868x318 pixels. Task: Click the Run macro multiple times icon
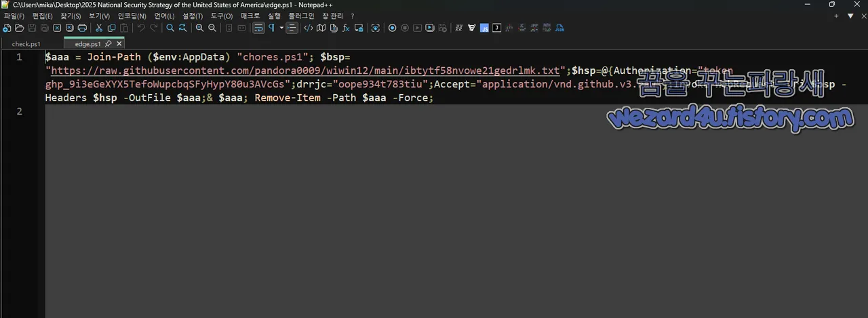click(430, 28)
